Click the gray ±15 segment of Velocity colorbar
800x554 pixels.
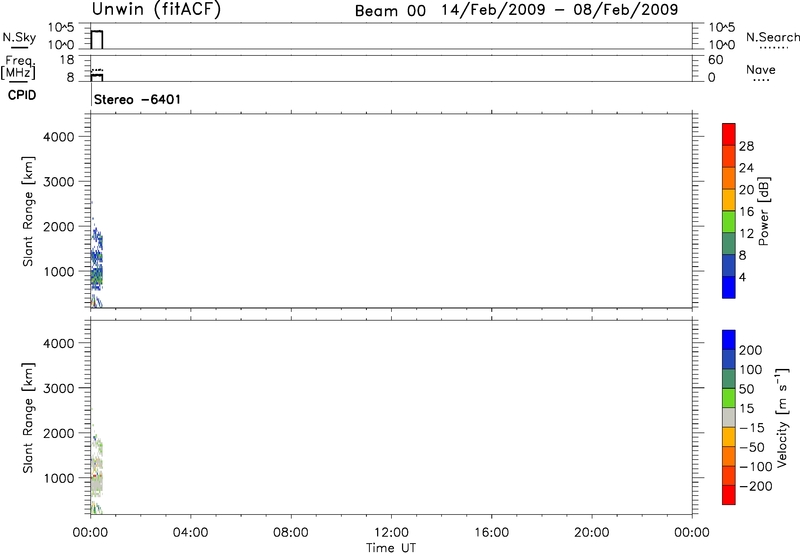(729, 417)
